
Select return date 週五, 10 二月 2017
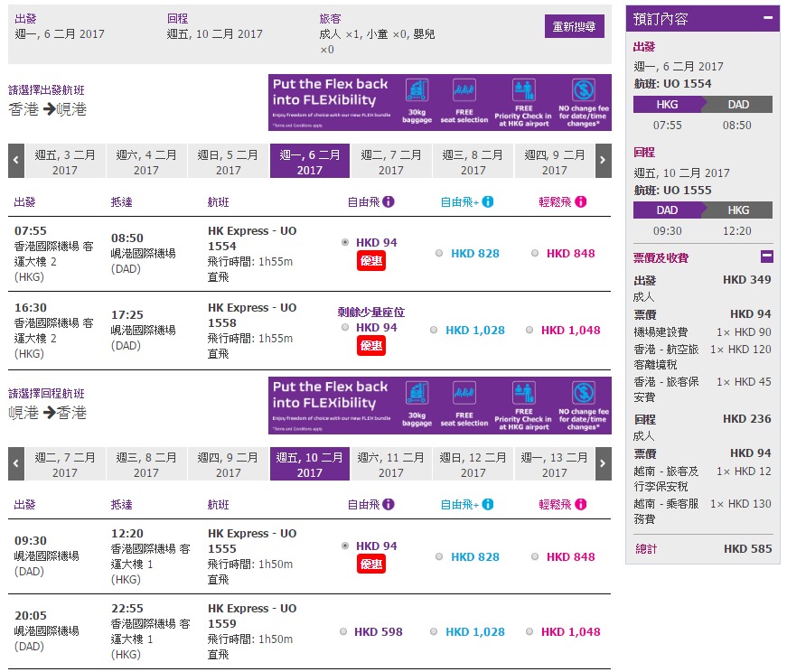coord(310,465)
